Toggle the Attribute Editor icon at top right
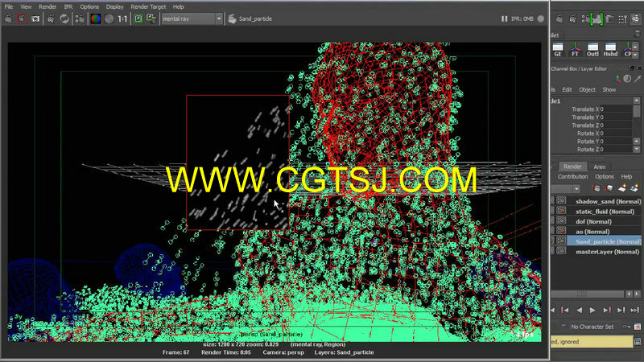Viewport: 644px width, 362px height. pyautogui.click(x=610, y=19)
